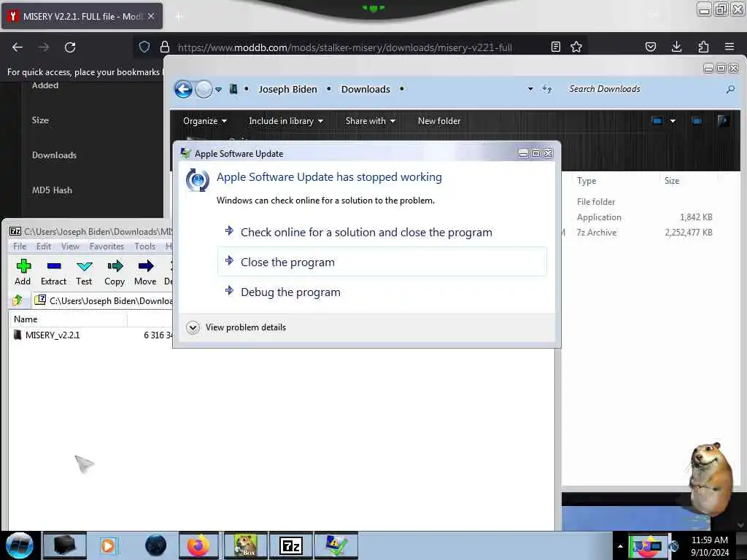747x560 pixels.
Task: Select the 7z Archive file row
Action: tap(643, 233)
